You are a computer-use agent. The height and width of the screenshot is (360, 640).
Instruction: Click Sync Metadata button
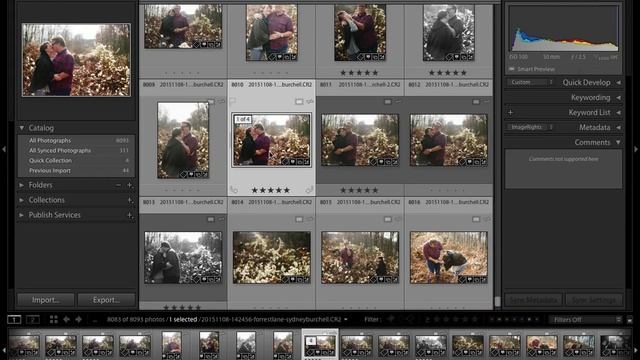[x=533, y=300]
